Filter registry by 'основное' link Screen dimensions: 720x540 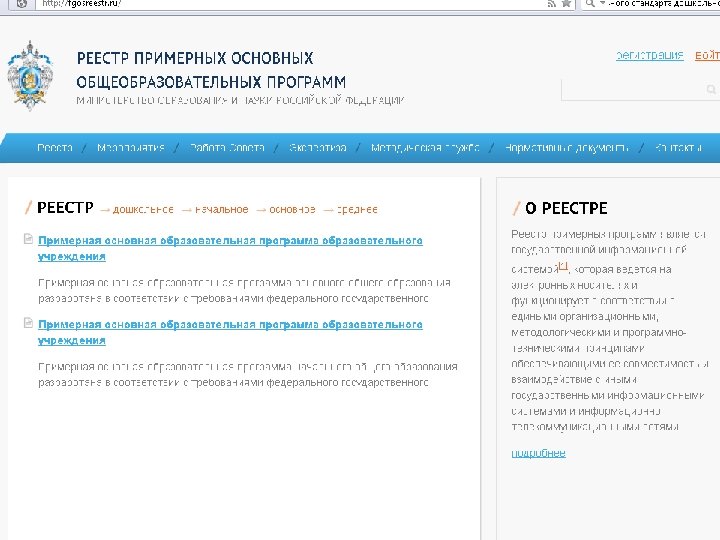click(x=292, y=210)
